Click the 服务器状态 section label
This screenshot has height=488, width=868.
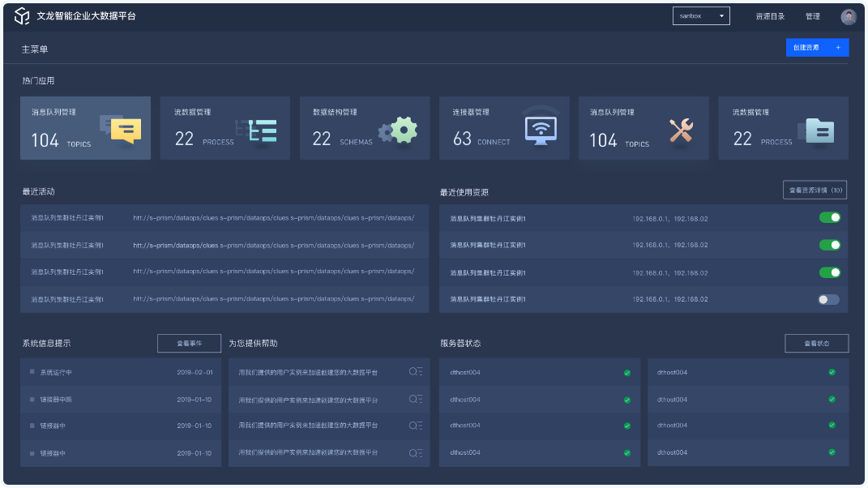460,344
